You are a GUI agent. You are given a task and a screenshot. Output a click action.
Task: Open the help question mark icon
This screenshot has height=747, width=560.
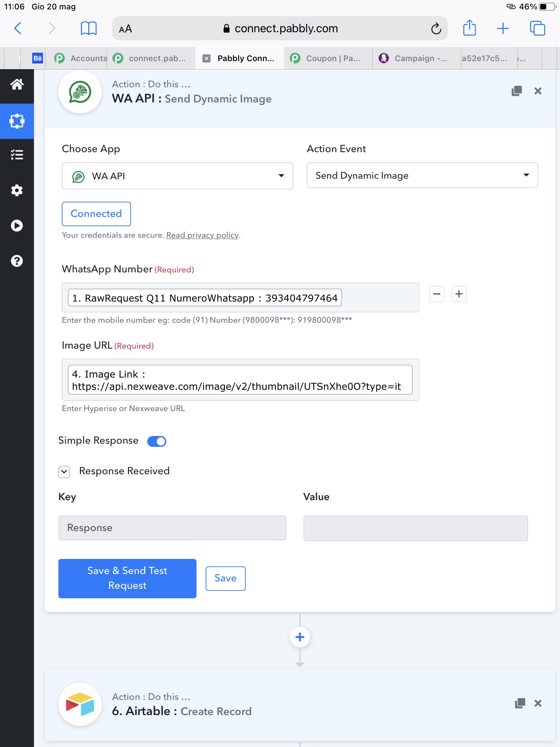[x=17, y=261]
